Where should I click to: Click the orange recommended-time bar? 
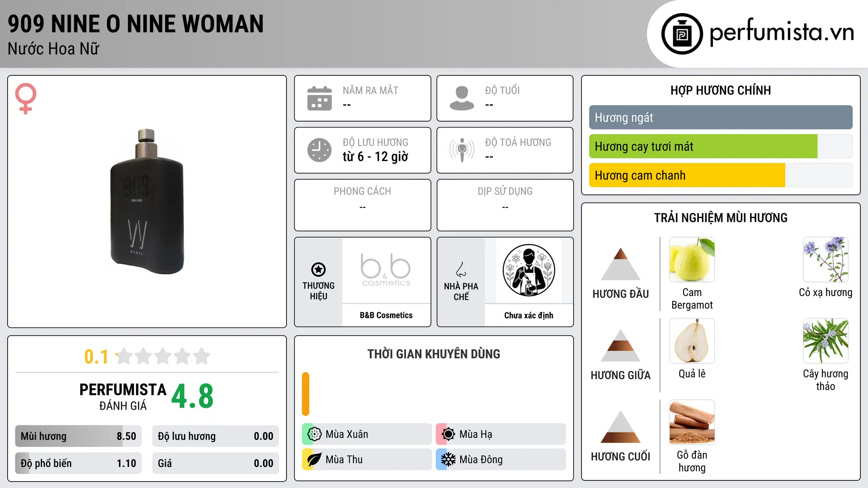pos(306,394)
